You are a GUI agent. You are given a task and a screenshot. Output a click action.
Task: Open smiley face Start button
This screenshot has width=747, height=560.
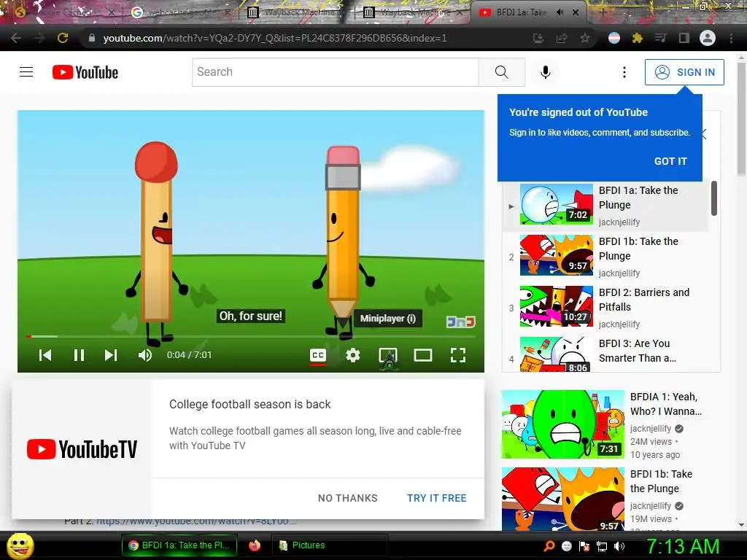(x=20, y=545)
